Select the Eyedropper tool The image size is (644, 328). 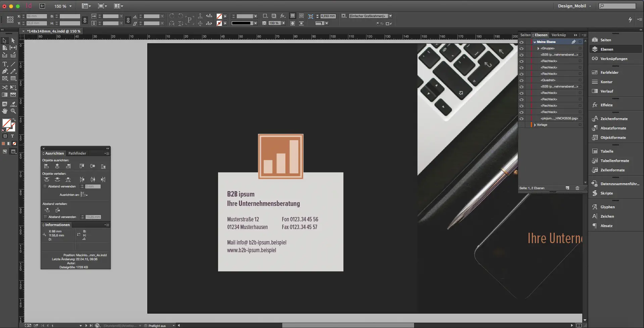[13, 104]
